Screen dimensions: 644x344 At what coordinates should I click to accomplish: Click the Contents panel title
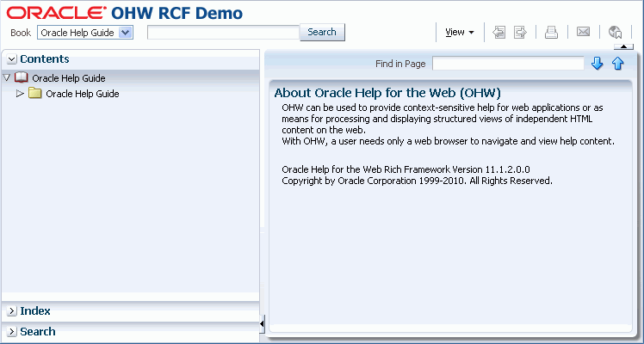[45, 59]
